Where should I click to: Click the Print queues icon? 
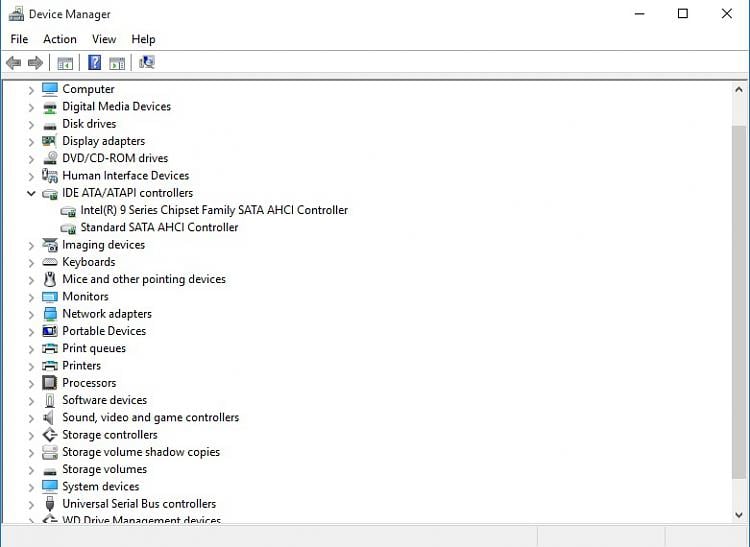[x=50, y=349]
